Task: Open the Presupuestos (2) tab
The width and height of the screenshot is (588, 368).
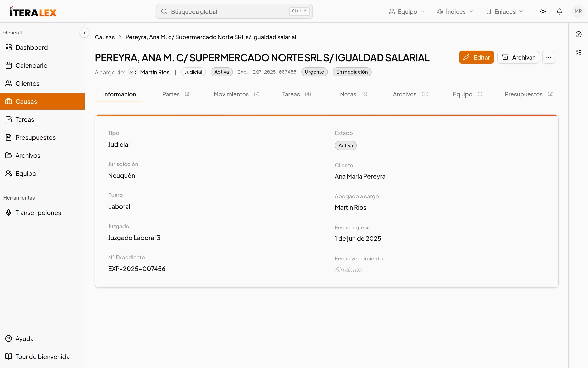Action: tap(529, 94)
